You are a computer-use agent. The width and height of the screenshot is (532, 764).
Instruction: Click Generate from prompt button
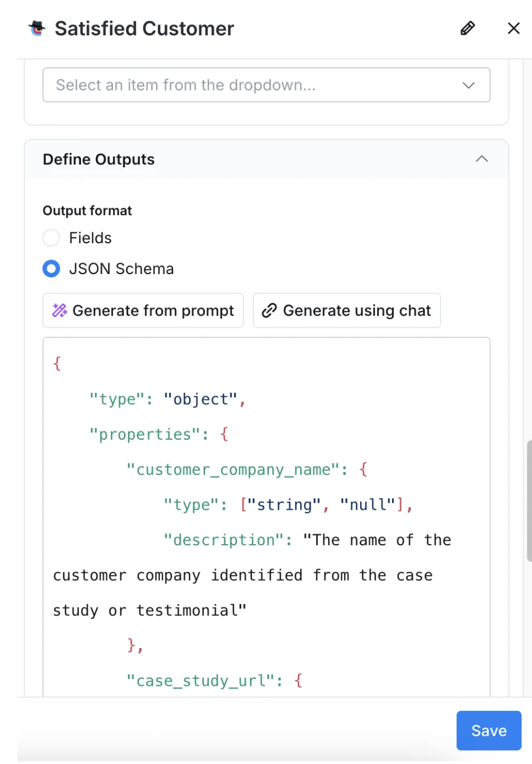[x=143, y=311]
